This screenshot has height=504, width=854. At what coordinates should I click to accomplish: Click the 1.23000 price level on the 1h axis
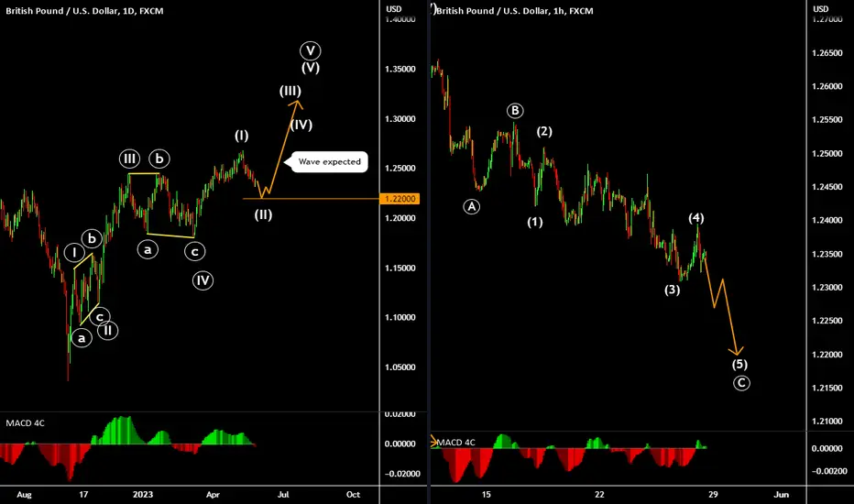827,287
